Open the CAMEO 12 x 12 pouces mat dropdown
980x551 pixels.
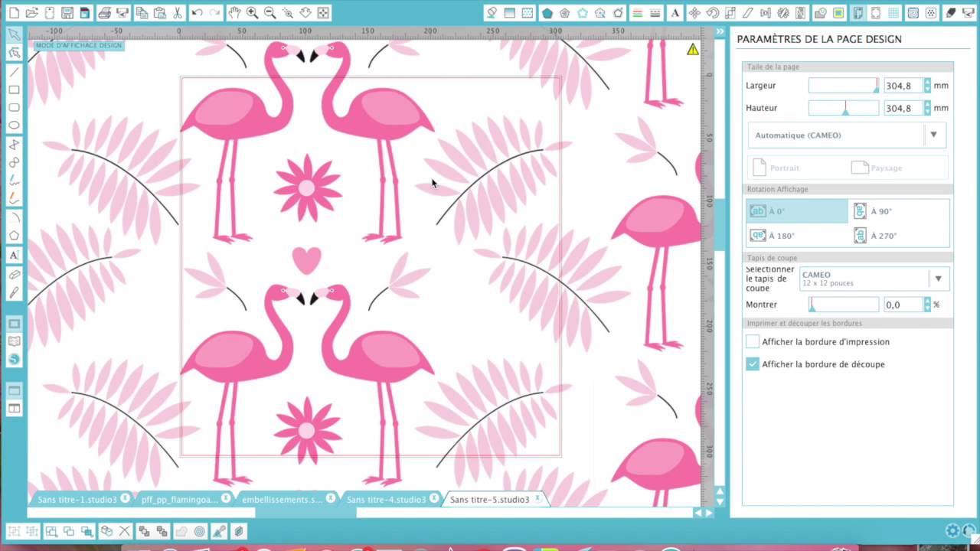pos(874,279)
